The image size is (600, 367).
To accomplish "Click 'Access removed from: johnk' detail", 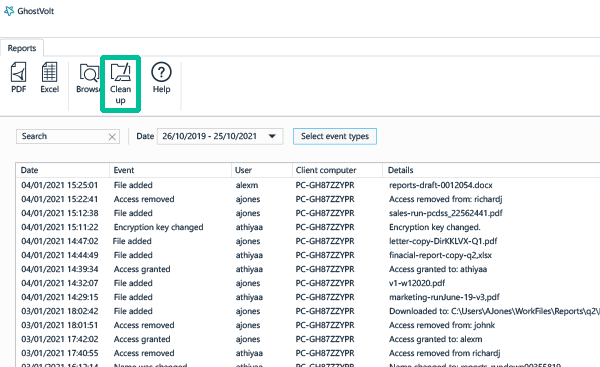I will [442, 325].
